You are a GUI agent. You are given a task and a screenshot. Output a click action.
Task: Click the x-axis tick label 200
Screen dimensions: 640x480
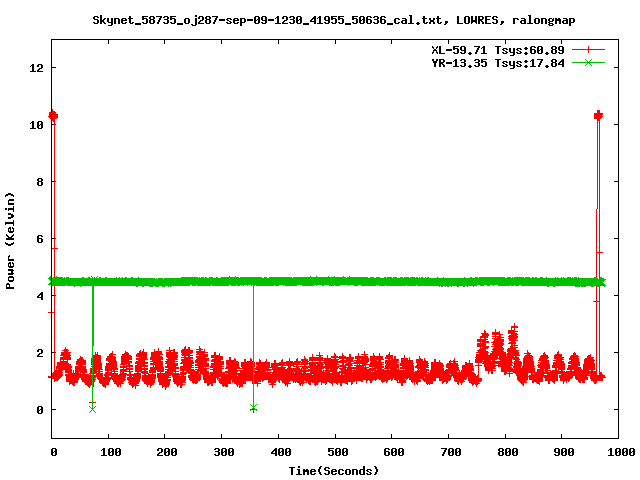pos(167,452)
